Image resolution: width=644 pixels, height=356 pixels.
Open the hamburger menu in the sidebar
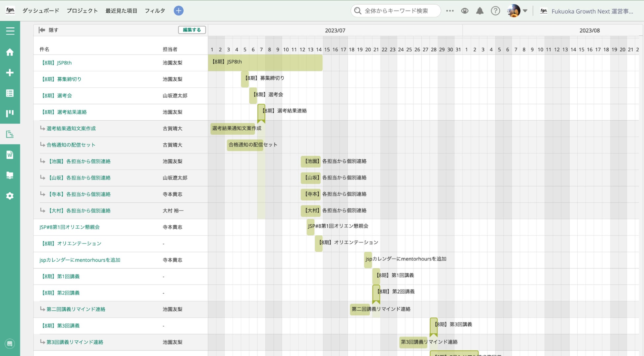point(10,31)
